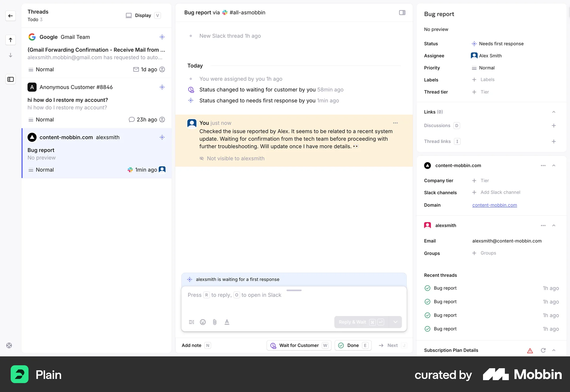Screen dimensions: 570x392
Task: Click the back arrow icon
Action: pyautogui.click(x=11, y=16)
